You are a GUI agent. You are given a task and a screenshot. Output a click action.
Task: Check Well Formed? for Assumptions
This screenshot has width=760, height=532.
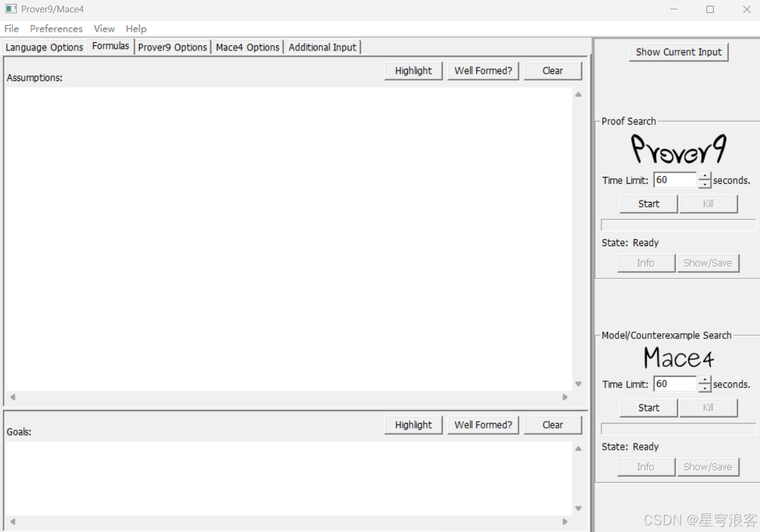(483, 71)
